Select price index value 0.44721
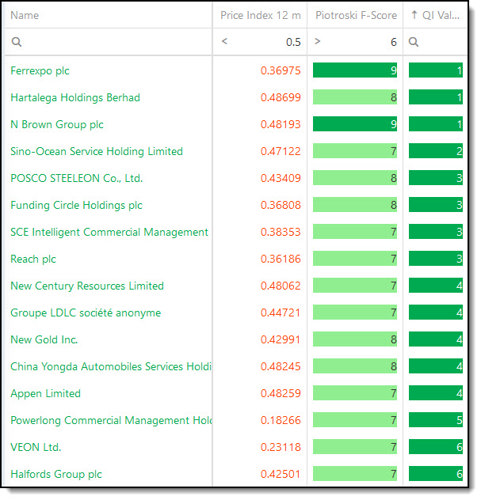Screen dimensions: 480x500 pos(281,313)
